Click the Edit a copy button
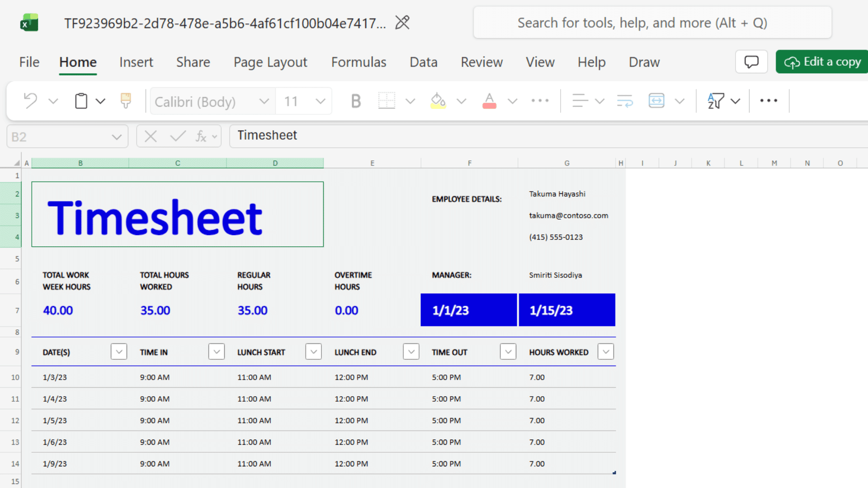The height and width of the screenshot is (488, 868). pos(822,61)
